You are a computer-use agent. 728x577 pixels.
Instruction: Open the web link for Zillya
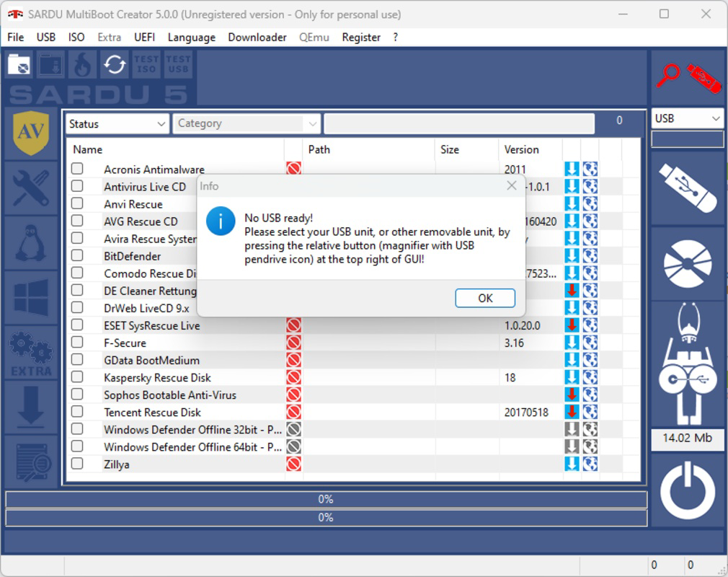point(590,464)
